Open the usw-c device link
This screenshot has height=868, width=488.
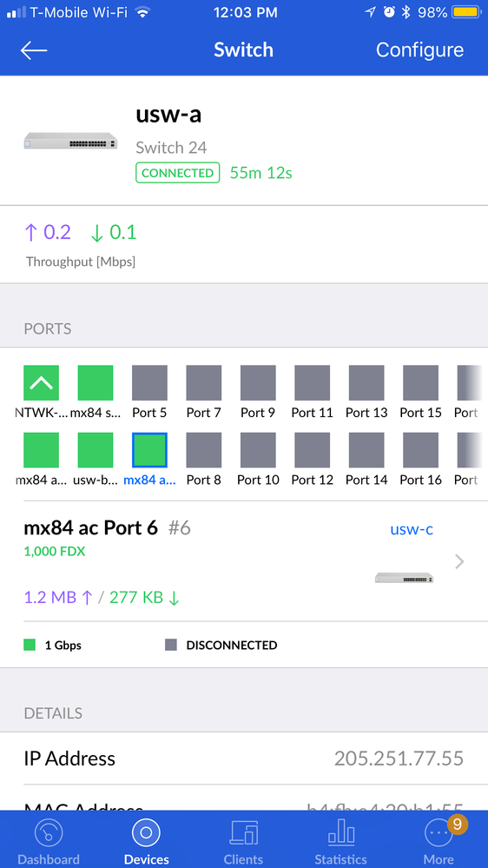412,529
